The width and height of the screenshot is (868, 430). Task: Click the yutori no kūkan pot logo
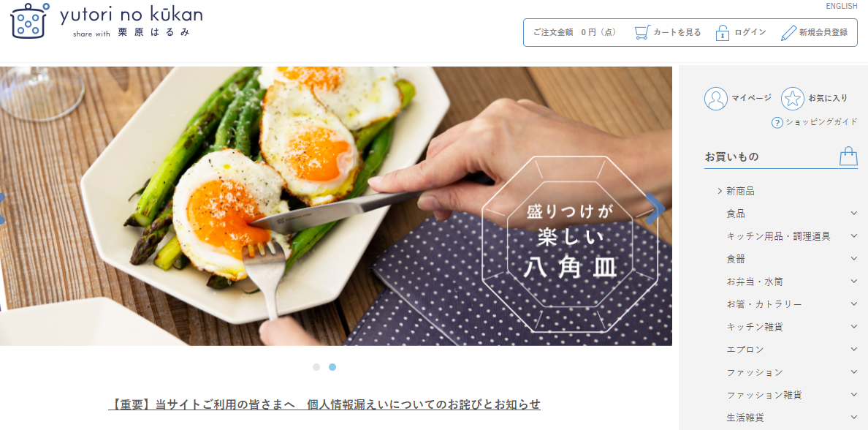30,20
